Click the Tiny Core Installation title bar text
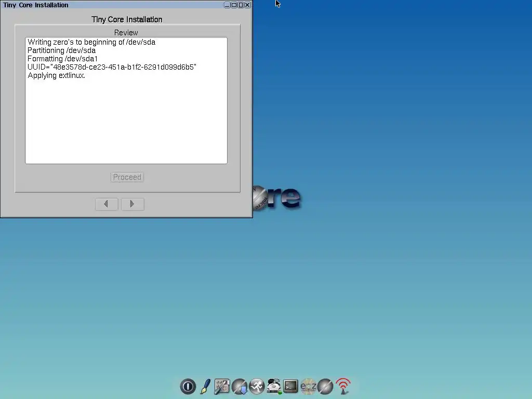532x399 pixels. (x=36, y=5)
